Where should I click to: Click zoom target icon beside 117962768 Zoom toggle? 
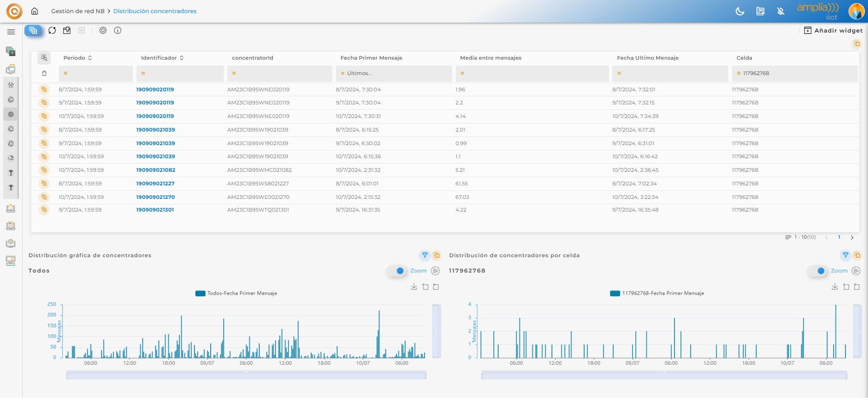856,271
